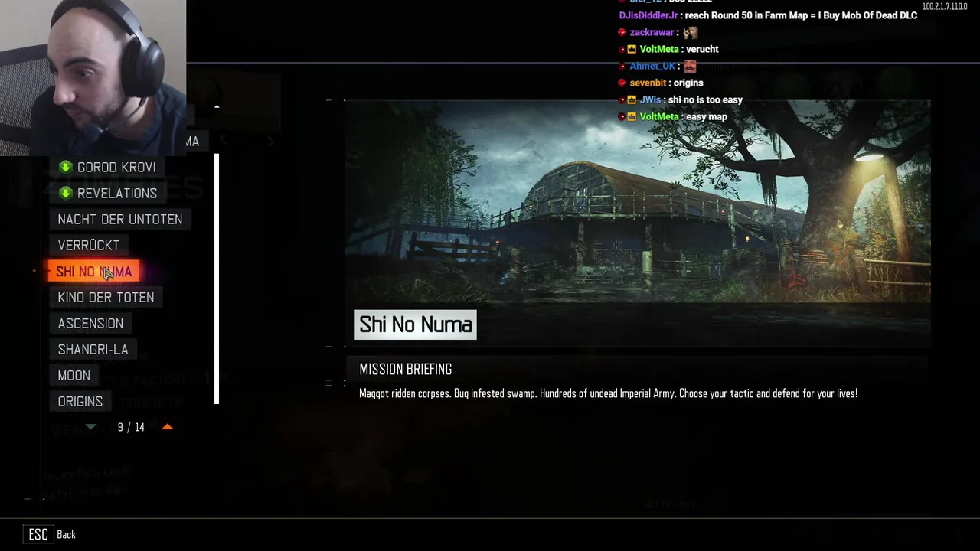
Task: Click the green download icon beside Gorod Krovi
Action: click(x=66, y=167)
